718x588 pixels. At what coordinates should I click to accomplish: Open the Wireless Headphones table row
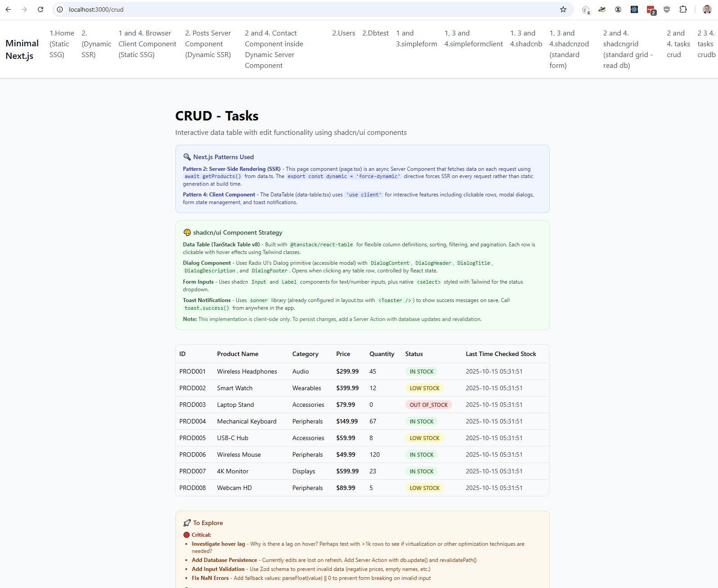pos(247,371)
